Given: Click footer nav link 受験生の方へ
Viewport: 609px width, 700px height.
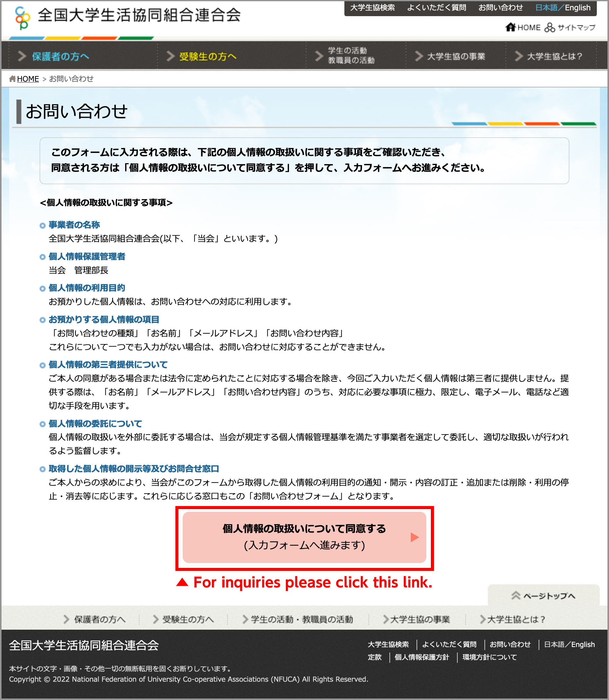Looking at the screenshot, I should [188, 619].
